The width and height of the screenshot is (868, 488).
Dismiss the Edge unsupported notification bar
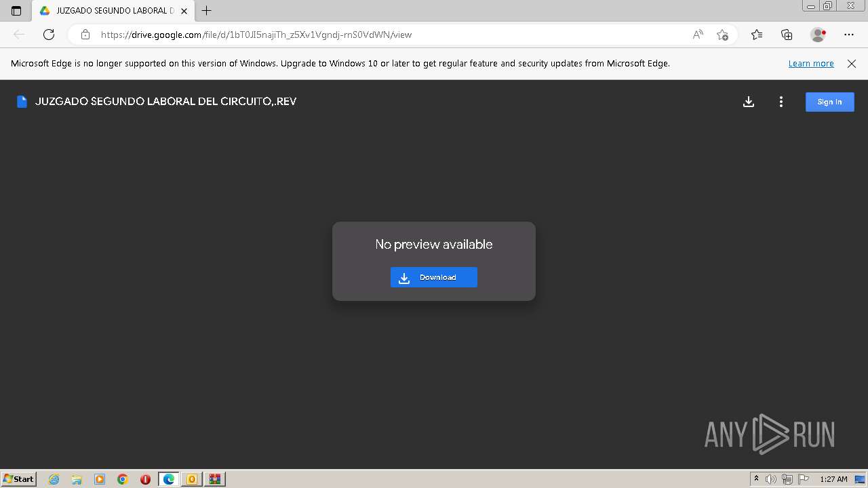coord(852,64)
